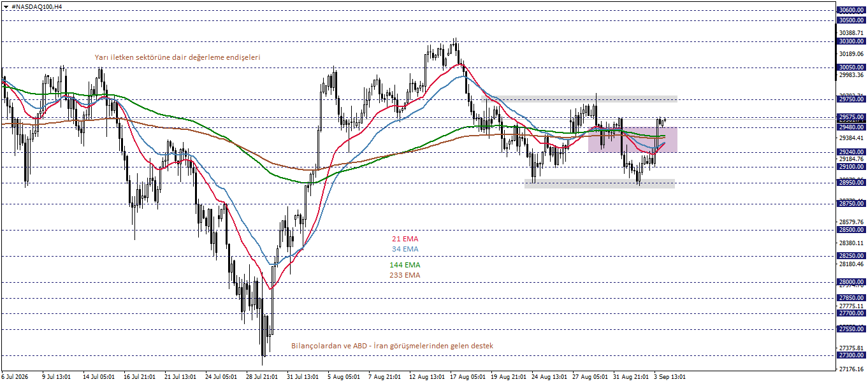Click the 29480.00 price level tag
Image resolution: width=868 pixels, height=384 pixels.
852,127
